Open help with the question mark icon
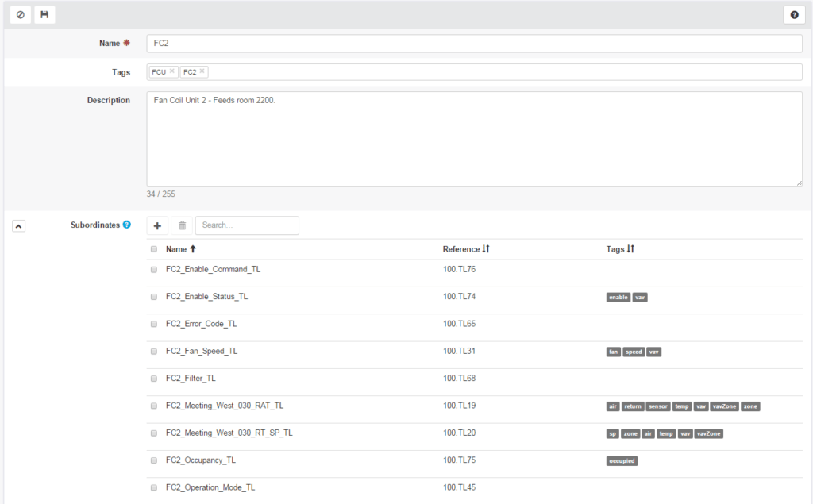 [x=794, y=15]
